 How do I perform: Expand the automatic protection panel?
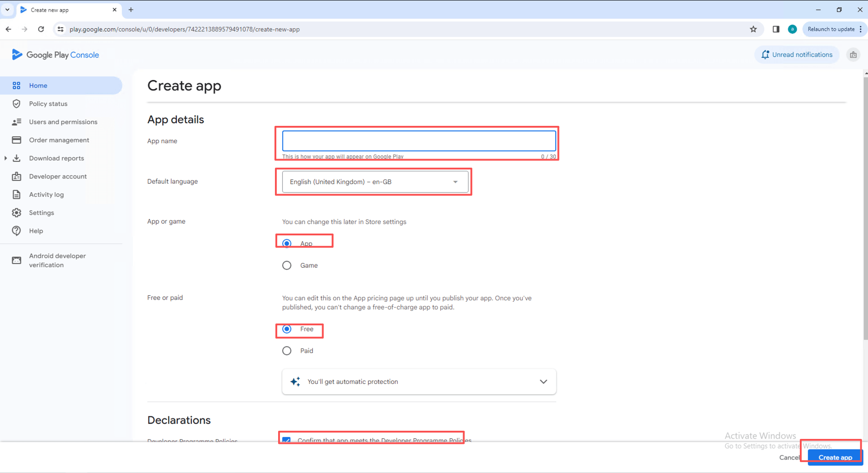click(543, 382)
